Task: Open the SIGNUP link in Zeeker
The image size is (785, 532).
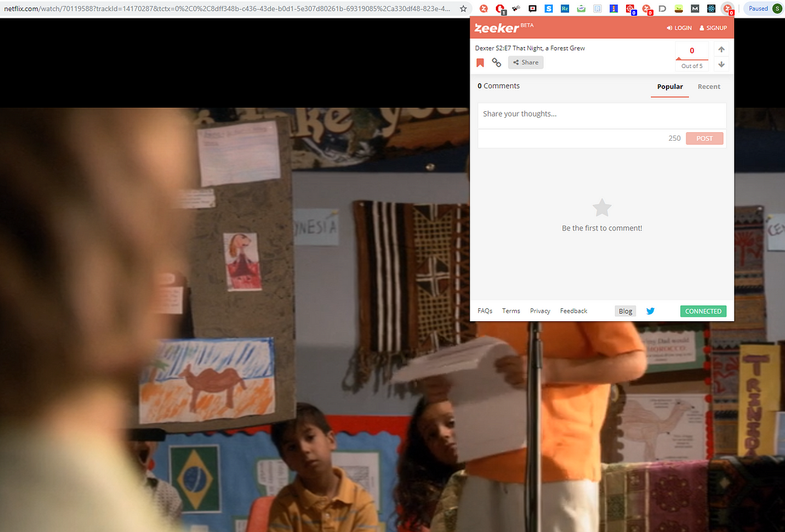Action: tap(713, 28)
